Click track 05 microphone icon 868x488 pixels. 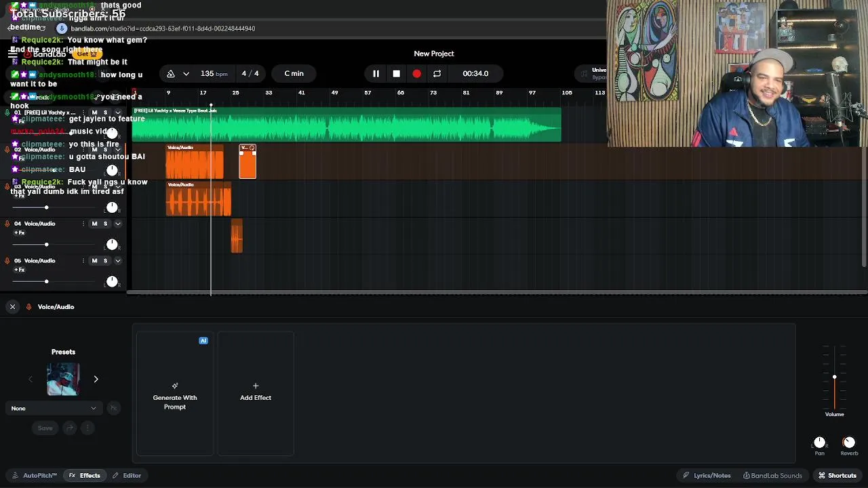[x=7, y=261]
